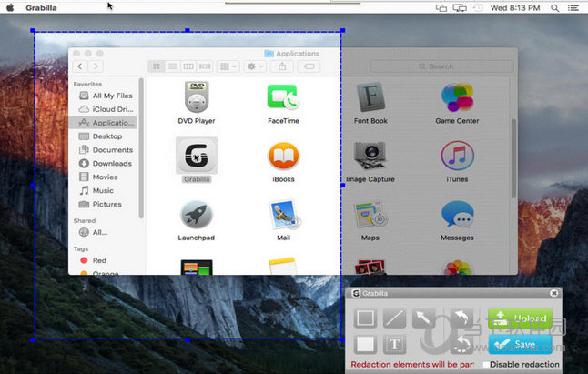Image resolution: width=588 pixels, height=374 pixels.
Task: Switch Finder to cover flow view
Action: tap(205, 66)
